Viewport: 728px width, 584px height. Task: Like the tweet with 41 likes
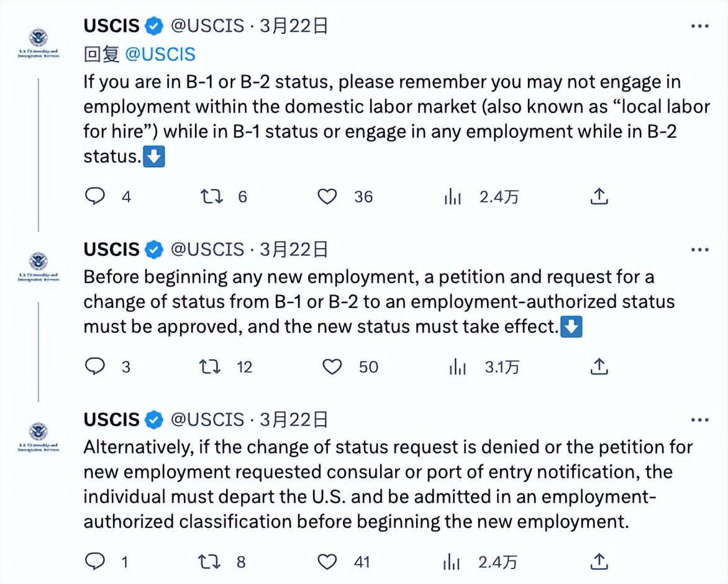327,562
